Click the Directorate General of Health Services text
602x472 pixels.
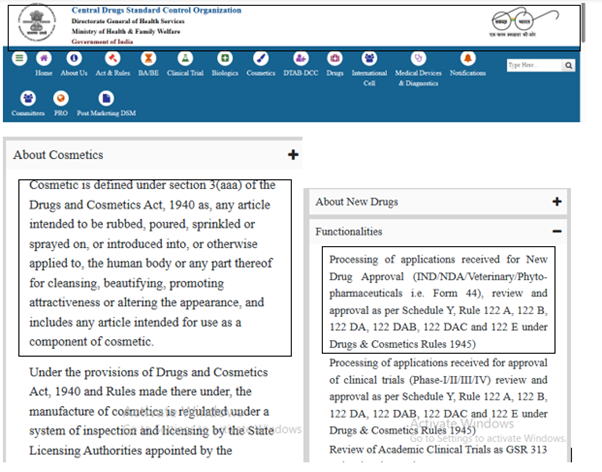(x=128, y=21)
